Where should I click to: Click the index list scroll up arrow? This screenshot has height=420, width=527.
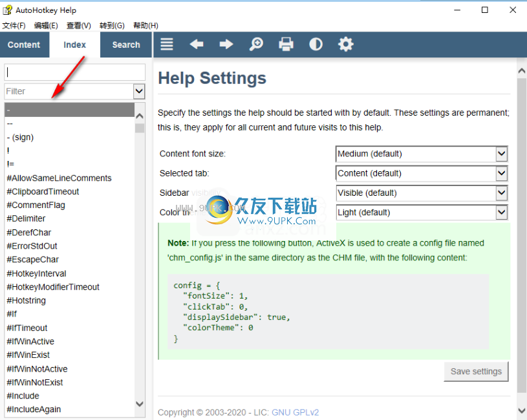pyautogui.click(x=140, y=116)
